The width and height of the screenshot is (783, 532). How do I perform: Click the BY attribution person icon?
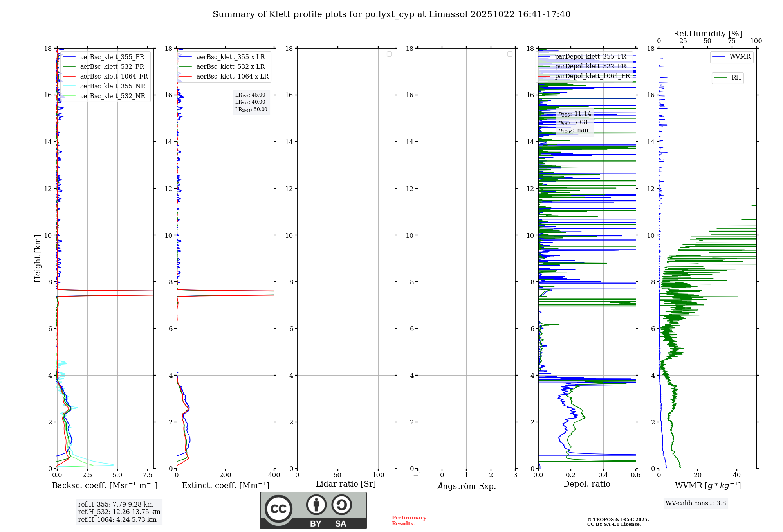(316, 505)
